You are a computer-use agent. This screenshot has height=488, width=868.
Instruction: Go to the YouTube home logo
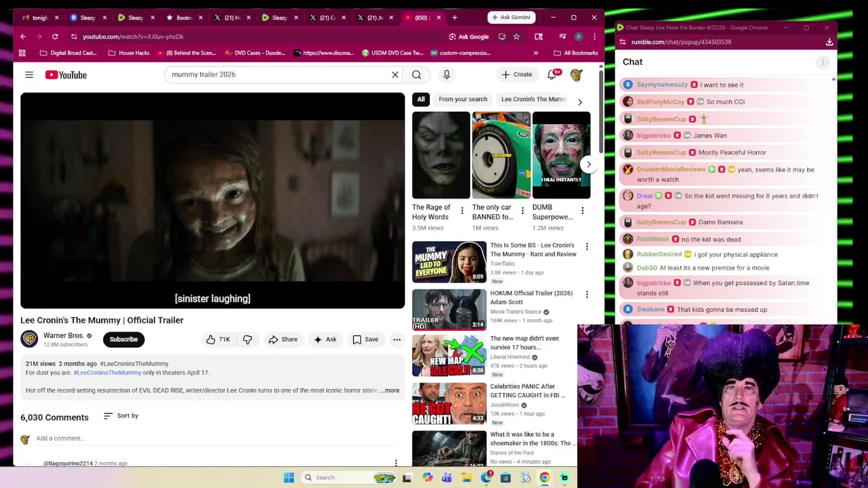[x=66, y=75]
